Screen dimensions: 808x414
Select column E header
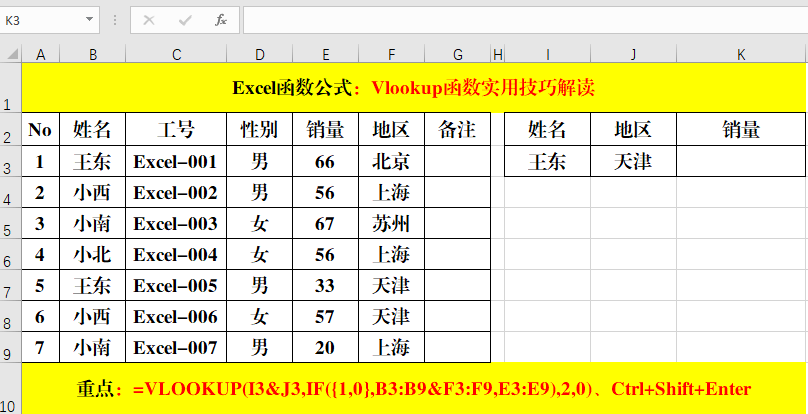[326, 54]
